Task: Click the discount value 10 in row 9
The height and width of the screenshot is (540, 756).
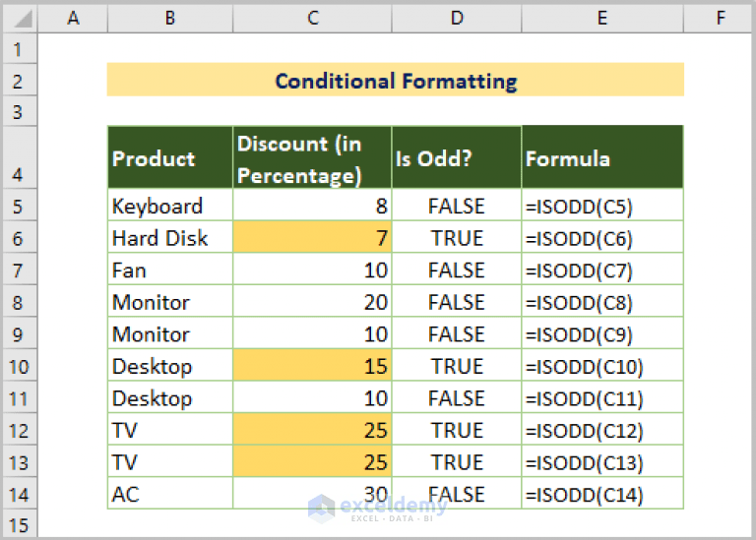Action: [x=312, y=333]
